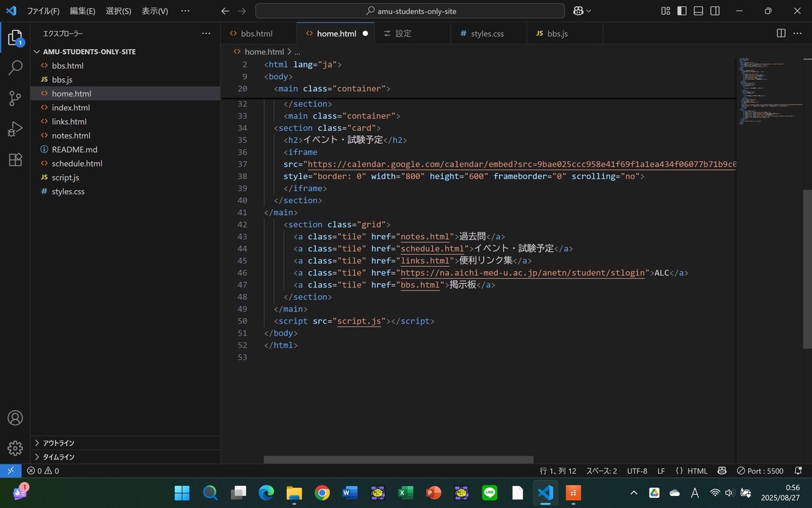Screen dimensions: 812x508
Task: Go back with the left arrow
Action: coord(225,11)
